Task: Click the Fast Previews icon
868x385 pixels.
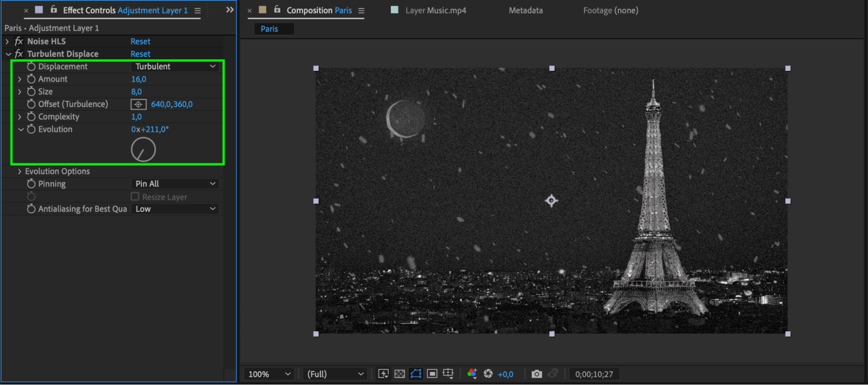Action: 383,374
